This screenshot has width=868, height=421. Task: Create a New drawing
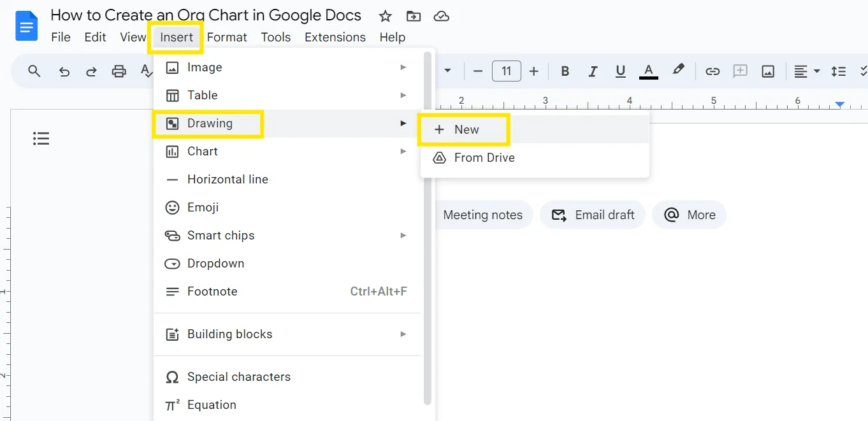click(535, 130)
